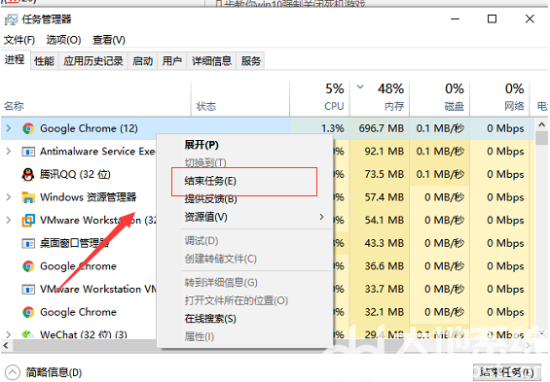This screenshot has width=550, height=382.
Task: Click the Windows 资源管理器 folder icon
Action: coord(28,197)
